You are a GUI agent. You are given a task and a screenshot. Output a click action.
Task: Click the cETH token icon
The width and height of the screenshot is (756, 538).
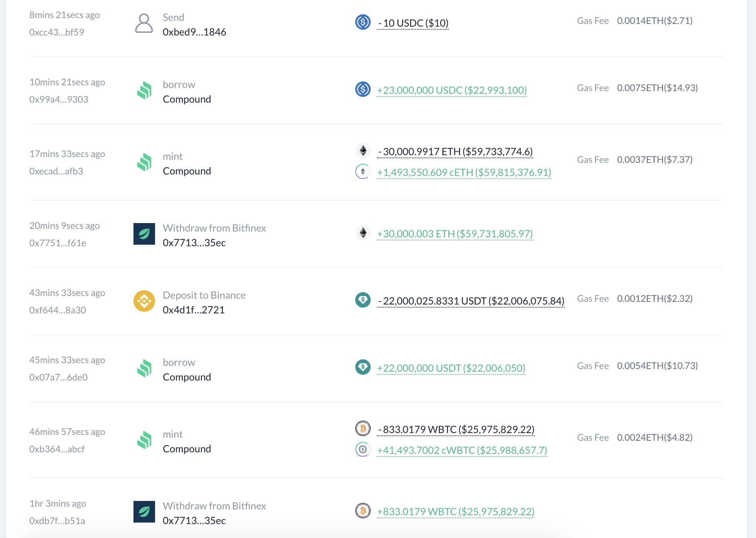point(363,172)
